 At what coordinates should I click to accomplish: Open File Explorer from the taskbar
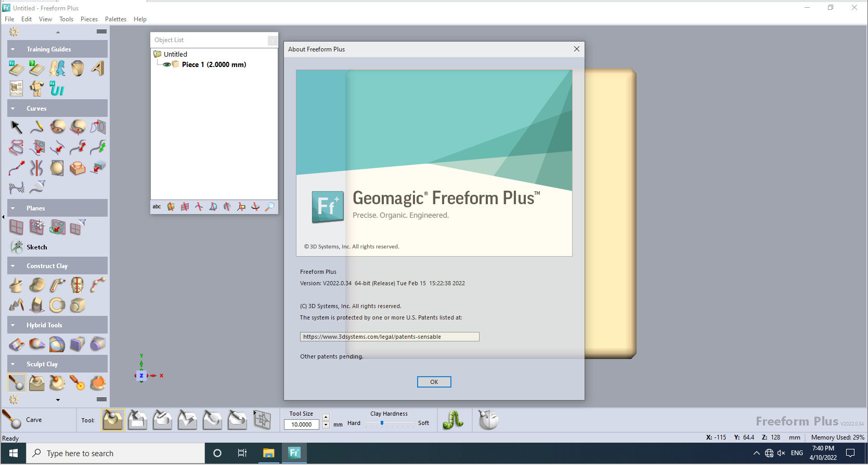(268, 453)
